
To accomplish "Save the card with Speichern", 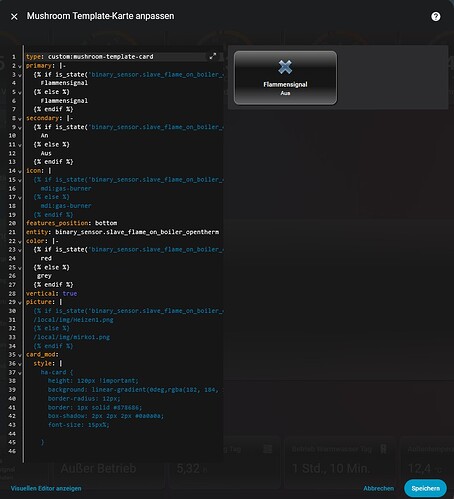I will [x=425, y=488].
